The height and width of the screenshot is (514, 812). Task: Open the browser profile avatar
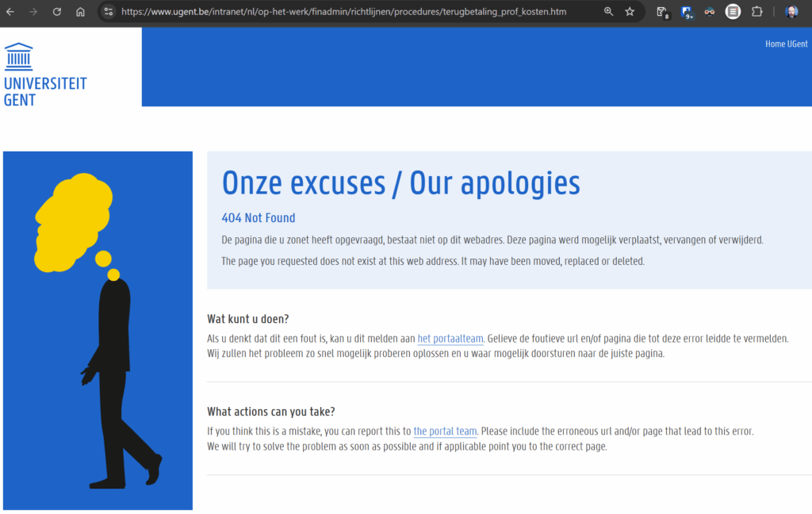[791, 11]
